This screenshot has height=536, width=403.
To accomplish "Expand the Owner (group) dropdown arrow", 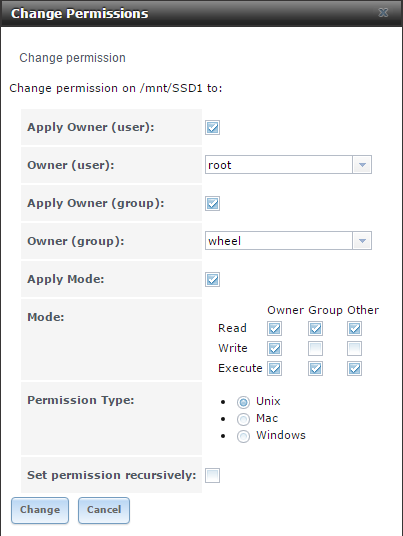I will click(x=362, y=241).
